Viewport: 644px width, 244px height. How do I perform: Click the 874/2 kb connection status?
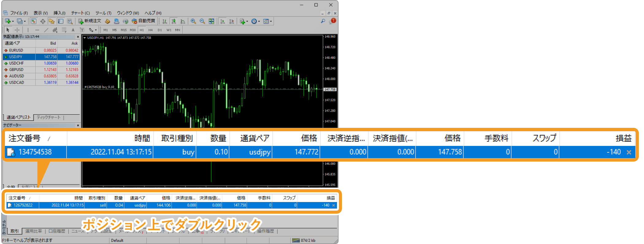(304, 240)
